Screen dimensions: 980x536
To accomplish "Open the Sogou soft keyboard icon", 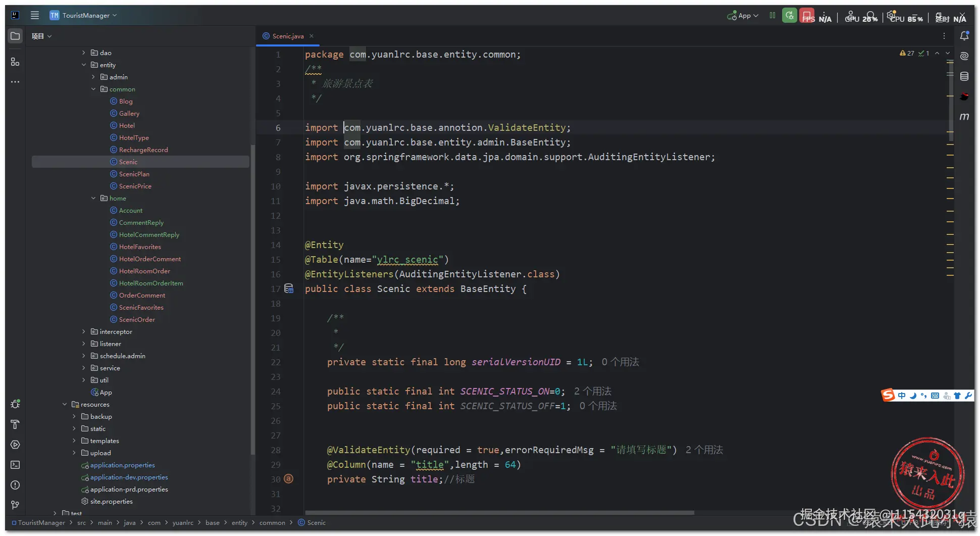I will point(935,396).
